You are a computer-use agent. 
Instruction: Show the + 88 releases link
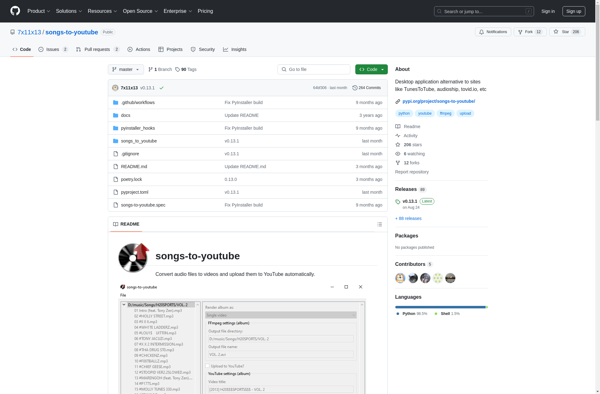pyautogui.click(x=408, y=218)
